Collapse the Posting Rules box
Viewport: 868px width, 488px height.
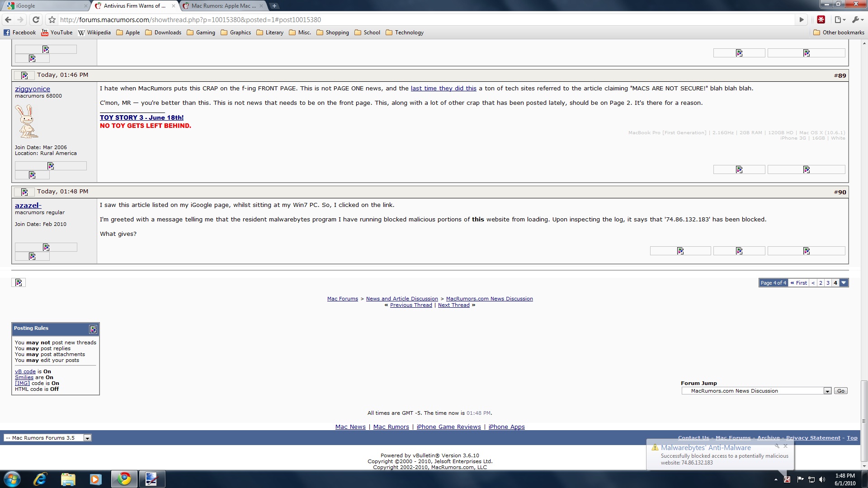click(x=93, y=329)
